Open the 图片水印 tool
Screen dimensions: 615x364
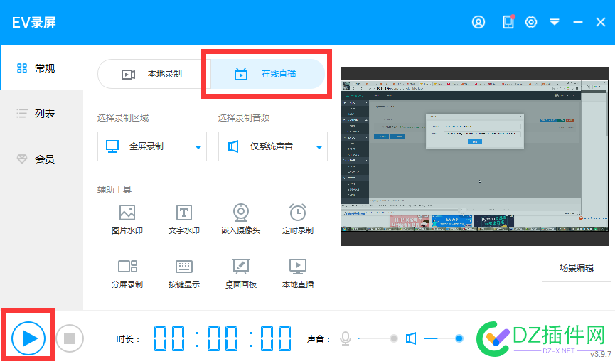pos(127,220)
